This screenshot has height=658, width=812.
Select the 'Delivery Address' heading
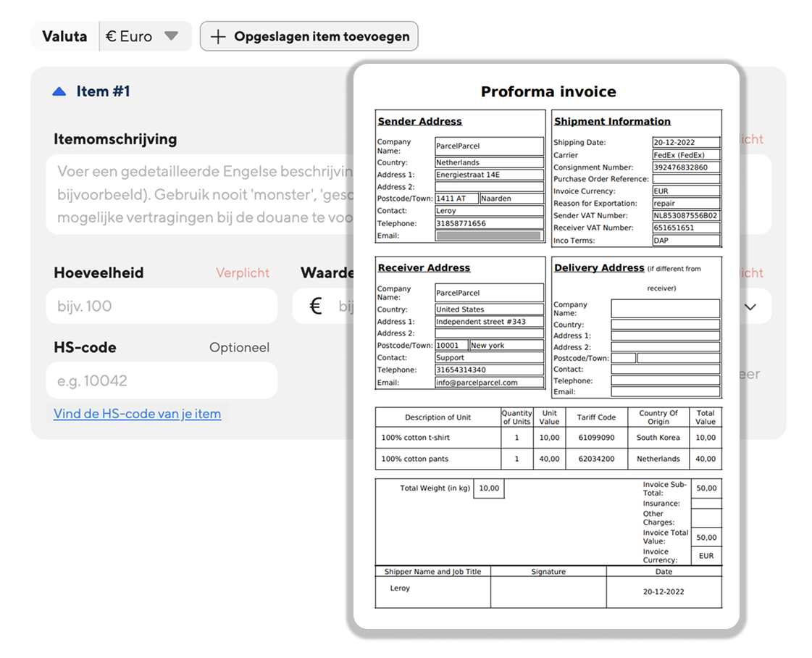(599, 268)
